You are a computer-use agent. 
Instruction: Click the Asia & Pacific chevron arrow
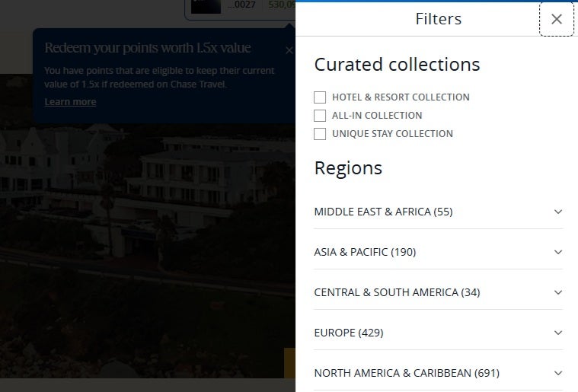[558, 253]
